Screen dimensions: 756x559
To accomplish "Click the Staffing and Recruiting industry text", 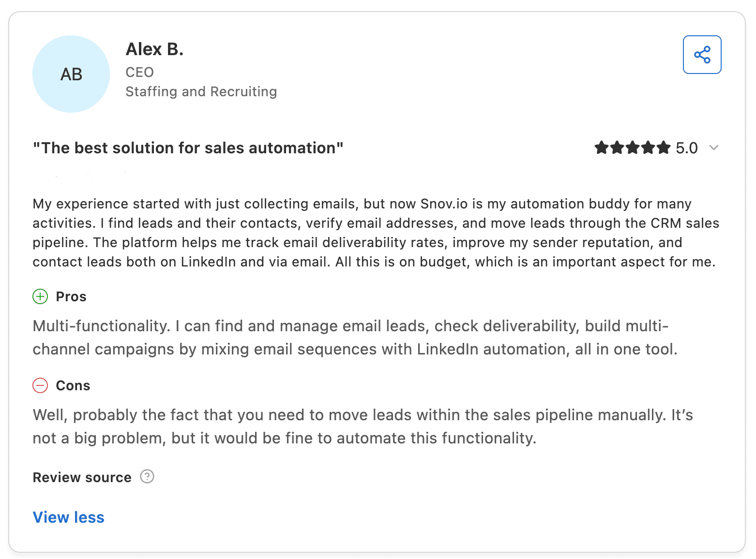I will [x=201, y=92].
